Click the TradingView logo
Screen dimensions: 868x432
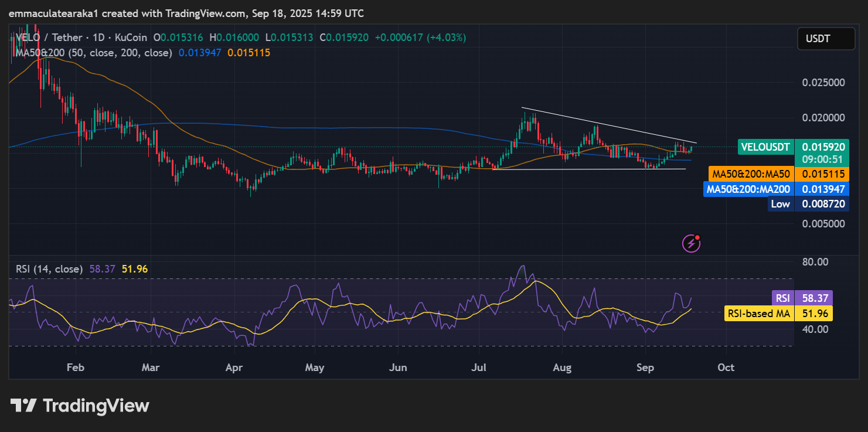(x=80, y=406)
